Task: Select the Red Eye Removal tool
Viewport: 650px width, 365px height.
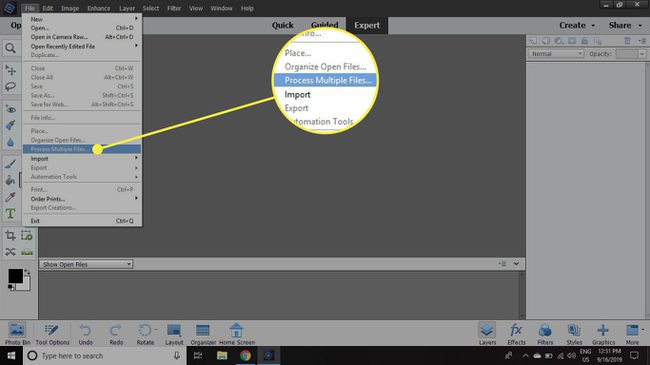Action: click(10, 110)
